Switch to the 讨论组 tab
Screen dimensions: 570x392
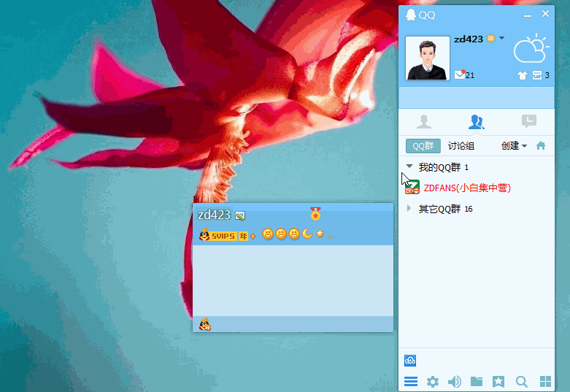pyautogui.click(x=461, y=145)
